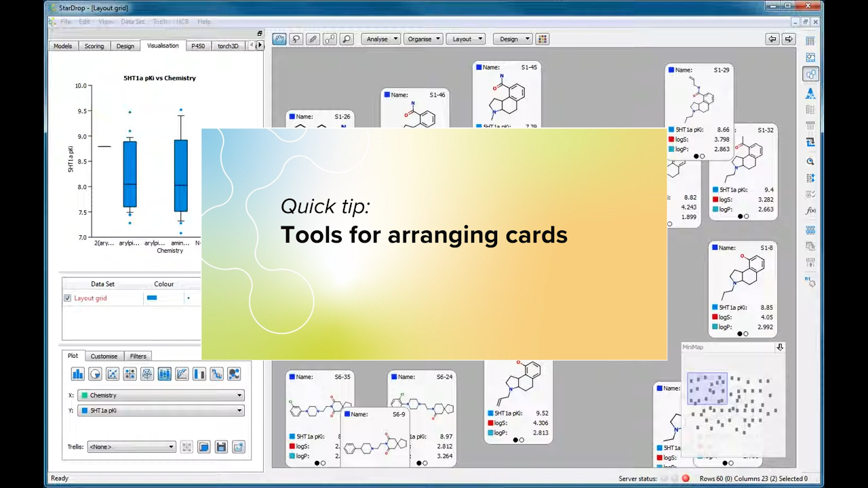Save the plot with floppy disk icon
Screen dimensions: 868x488
(x=221, y=447)
